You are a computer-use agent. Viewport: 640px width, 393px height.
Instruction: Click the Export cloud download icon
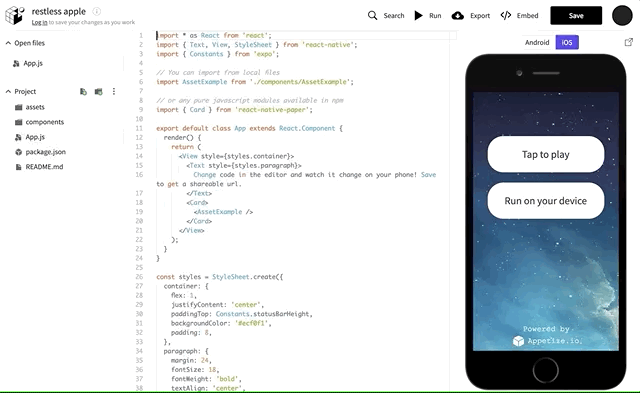pos(458,16)
